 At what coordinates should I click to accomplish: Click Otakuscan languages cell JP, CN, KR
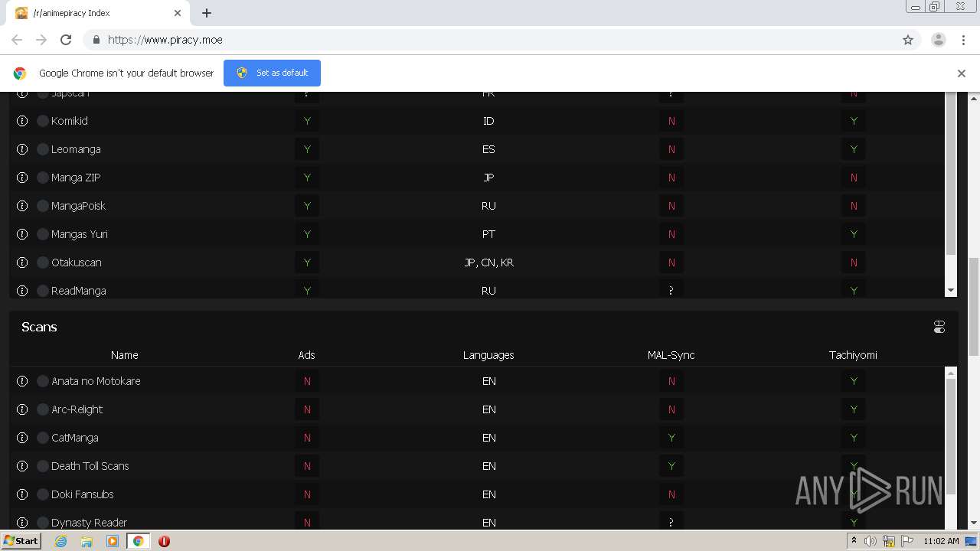(488, 262)
